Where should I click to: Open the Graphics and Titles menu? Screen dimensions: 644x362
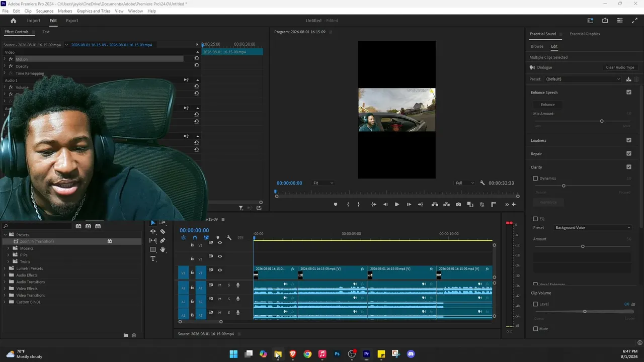point(94,11)
